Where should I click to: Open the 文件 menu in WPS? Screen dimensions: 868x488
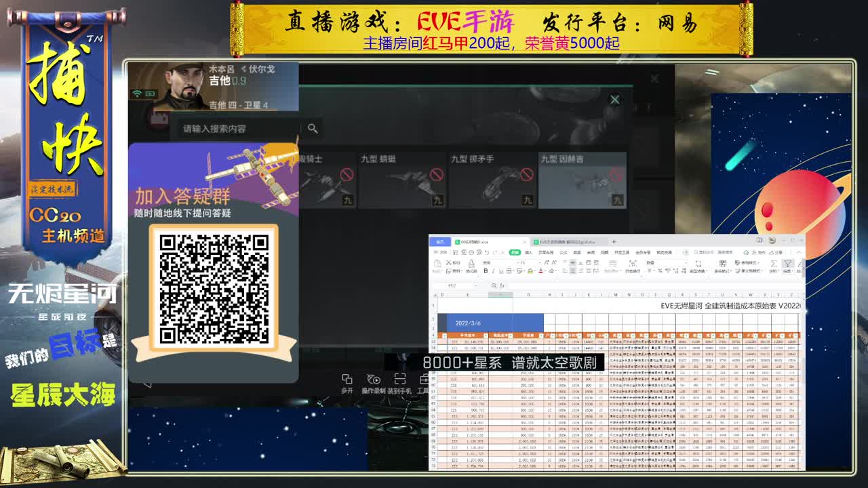point(441,252)
